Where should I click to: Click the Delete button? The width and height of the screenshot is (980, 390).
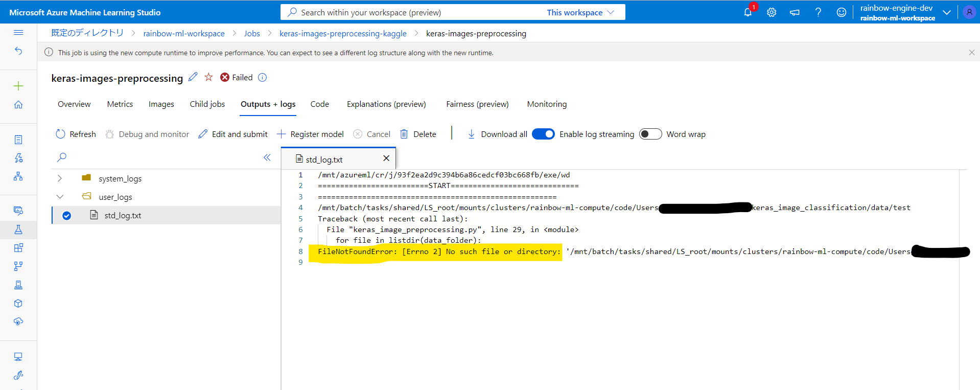418,134
